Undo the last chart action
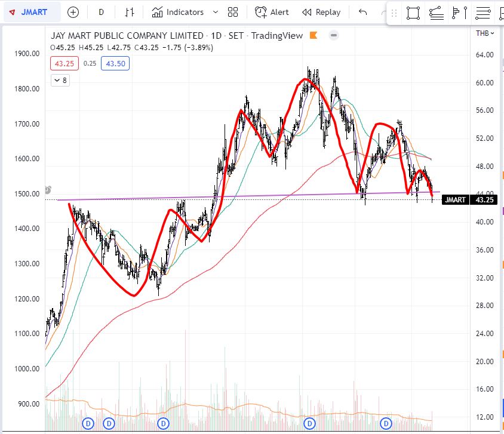The width and height of the screenshot is (504, 434). [363, 12]
